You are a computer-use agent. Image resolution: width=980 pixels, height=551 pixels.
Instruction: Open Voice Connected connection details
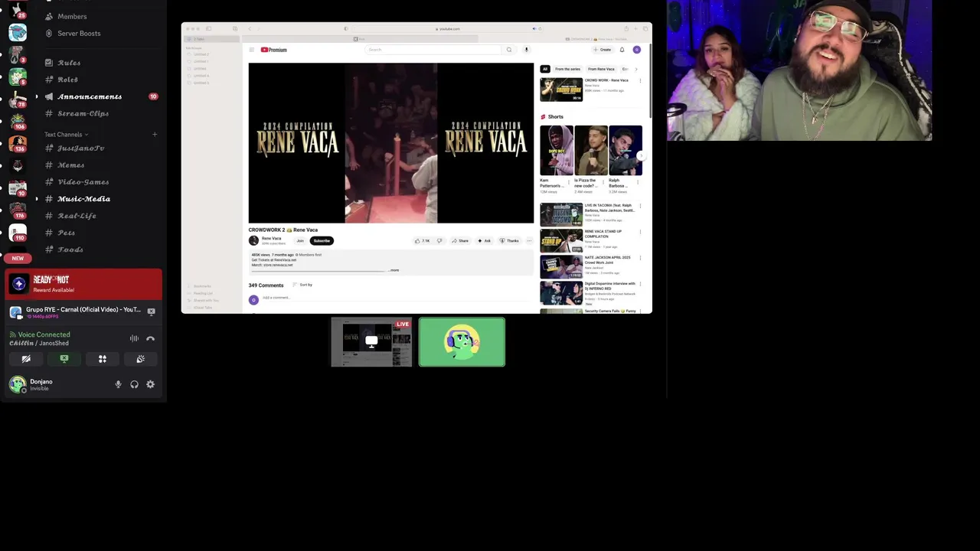click(x=40, y=334)
